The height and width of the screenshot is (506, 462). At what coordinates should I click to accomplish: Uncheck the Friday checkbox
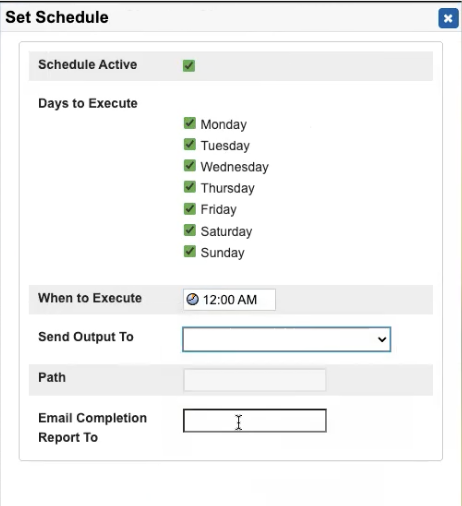pyautogui.click(x=190, y=209)
